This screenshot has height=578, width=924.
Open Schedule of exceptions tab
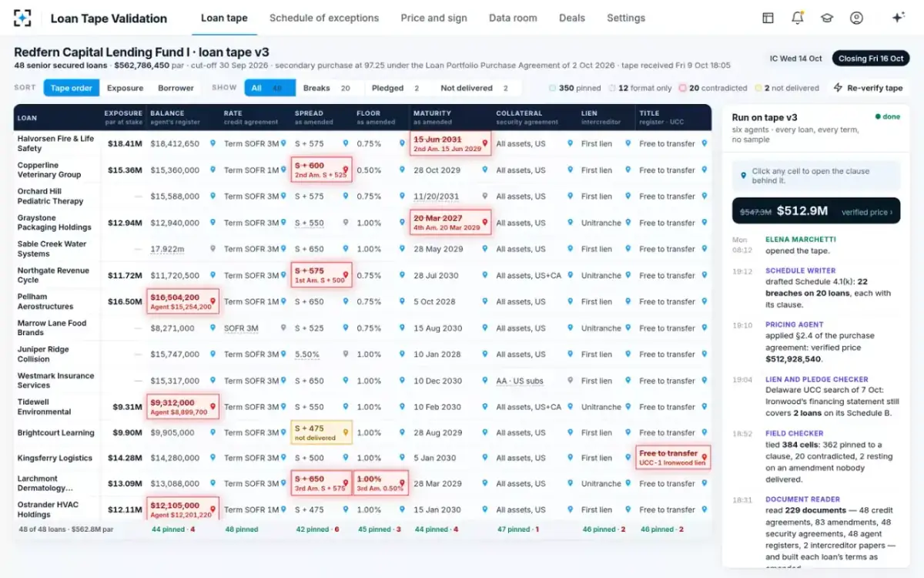click(x=324, y=18)
